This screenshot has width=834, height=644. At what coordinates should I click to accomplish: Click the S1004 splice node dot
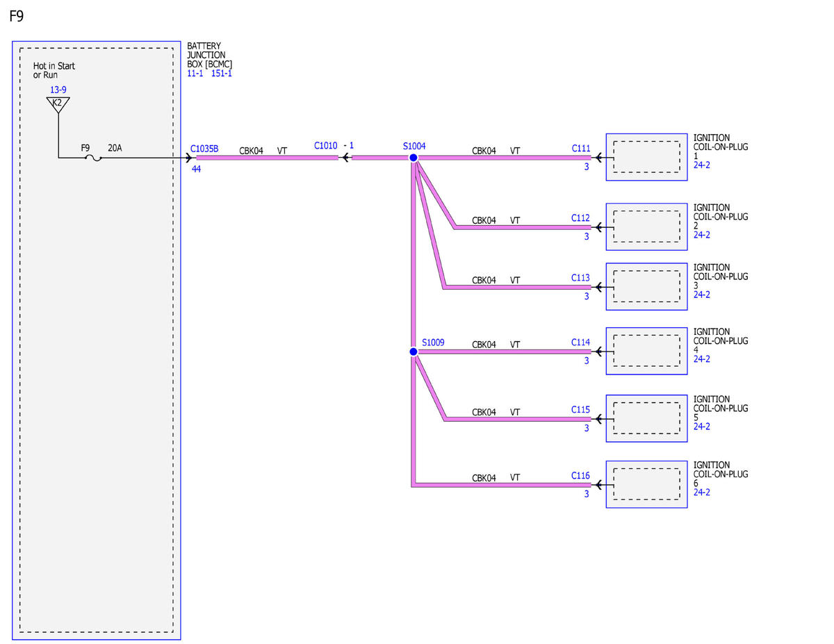coord(414,158)
